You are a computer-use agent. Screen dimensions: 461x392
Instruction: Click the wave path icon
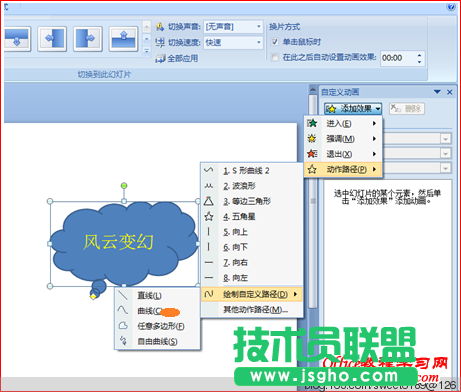(x=209, y=186)
